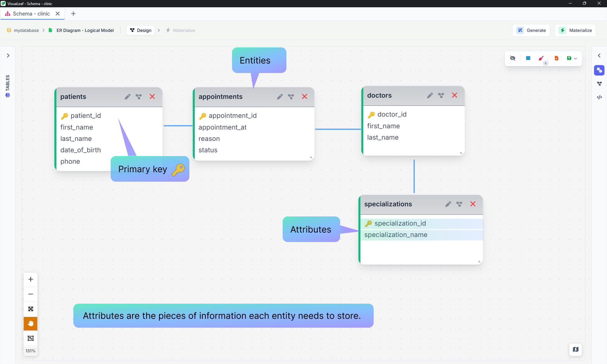The height and width of the screenshot is (364, 607).
Task: Click the auto-layout icon below the hand tool
Action: coord(31,338)
